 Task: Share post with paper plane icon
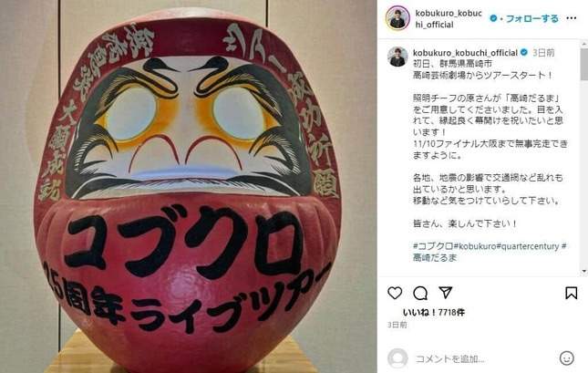tap(446, 293)
